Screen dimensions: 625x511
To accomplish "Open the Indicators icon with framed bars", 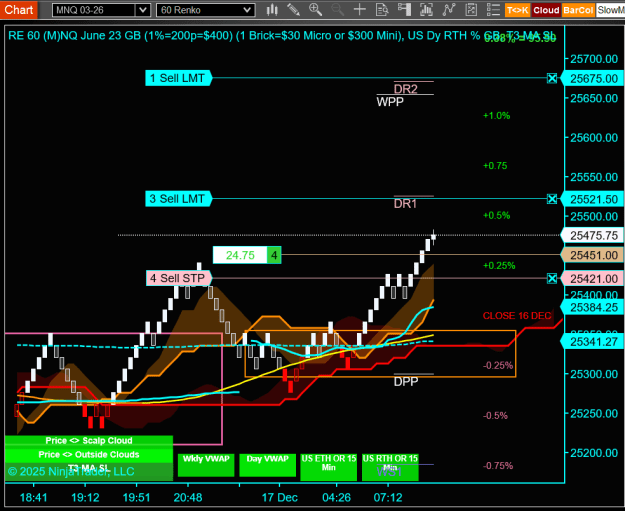I will [426, 10].
